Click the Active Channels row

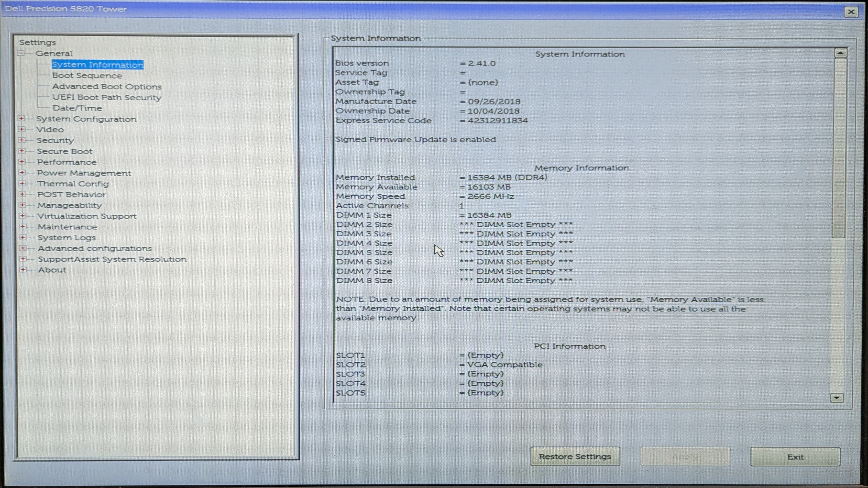point(400,205)
